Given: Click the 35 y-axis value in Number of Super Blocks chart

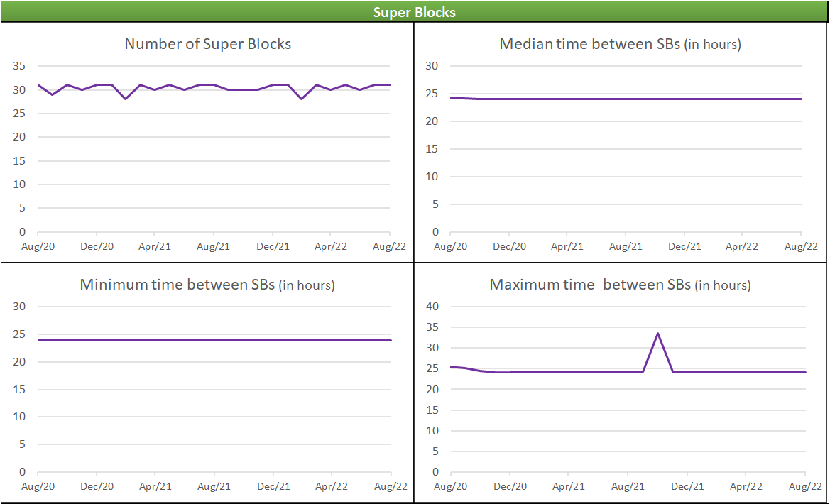Looking at the screenshot, I should pyautogui.click(x=18, y=66).
